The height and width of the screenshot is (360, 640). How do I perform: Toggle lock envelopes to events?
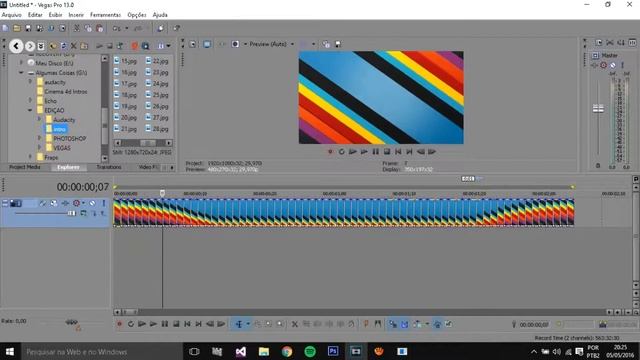[x=437, y=324]
